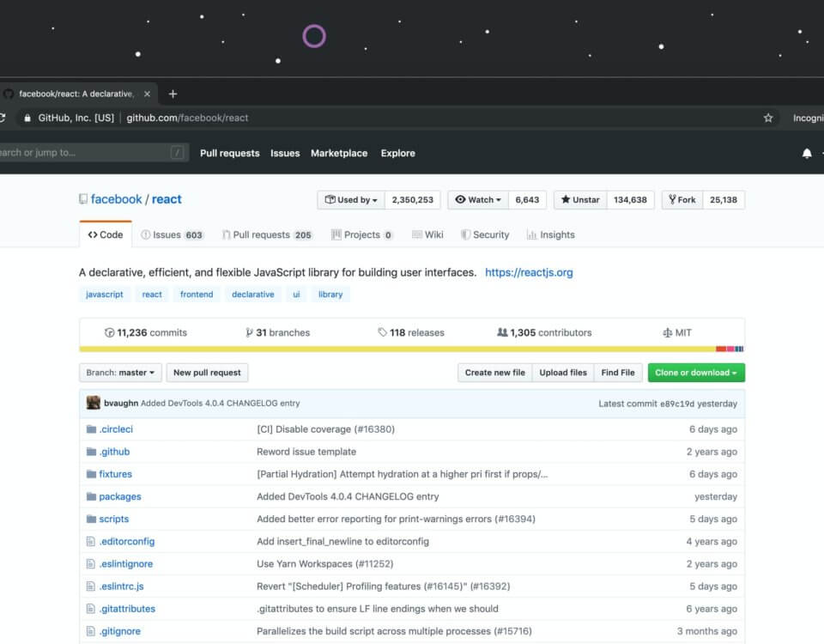The image size is (824, 644).
Task: Switch to the Security tab
Action: 485,235
